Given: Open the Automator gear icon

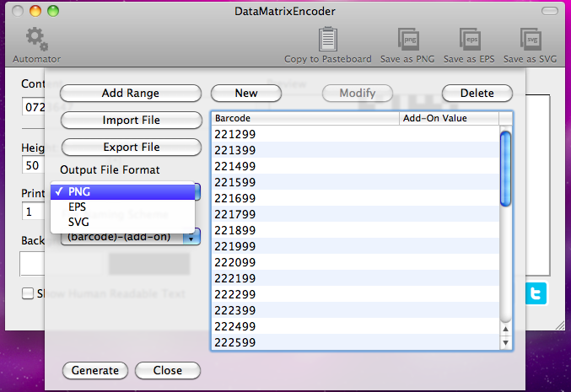Looking at the screenshot, I should coord(37,39).
